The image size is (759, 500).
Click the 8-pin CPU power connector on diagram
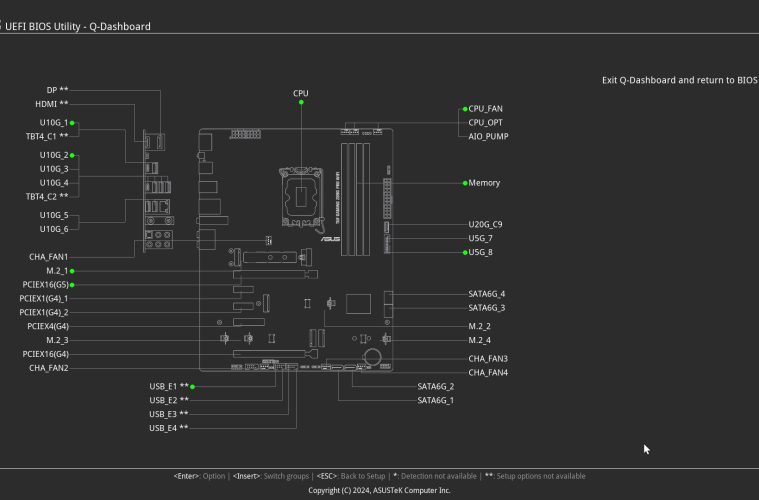[245, 134]
